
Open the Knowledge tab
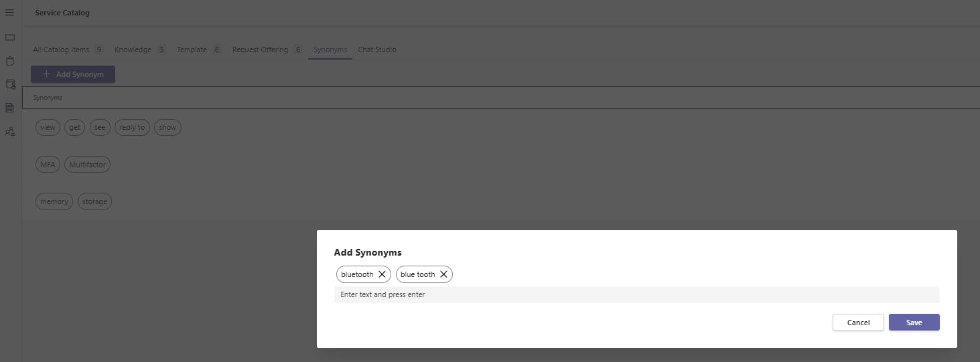point(133,50)
